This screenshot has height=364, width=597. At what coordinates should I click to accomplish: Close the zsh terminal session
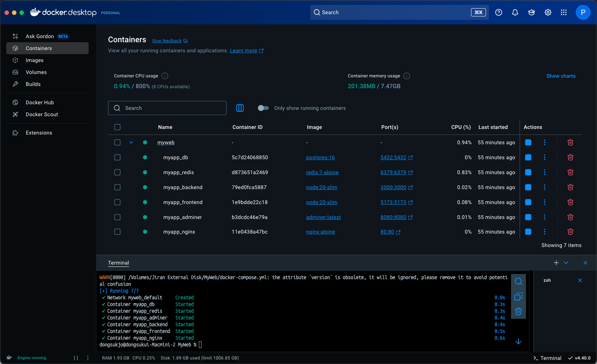pos(580,280)
